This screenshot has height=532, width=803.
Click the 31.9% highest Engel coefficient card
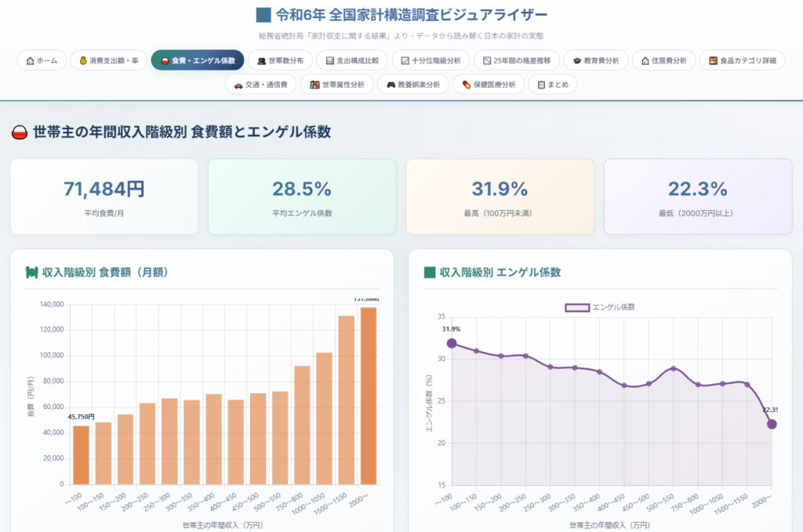pyautogui.click(x=500, y=196)
